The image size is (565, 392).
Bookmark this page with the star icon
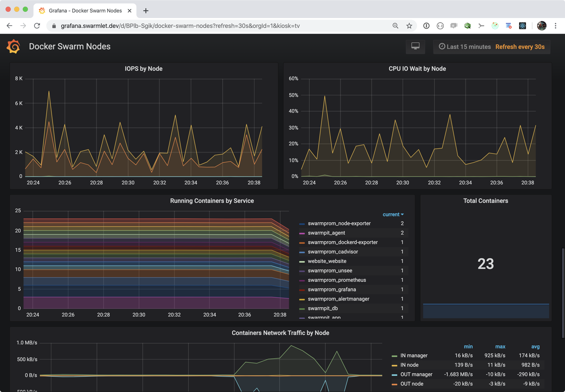click(409, 26)
